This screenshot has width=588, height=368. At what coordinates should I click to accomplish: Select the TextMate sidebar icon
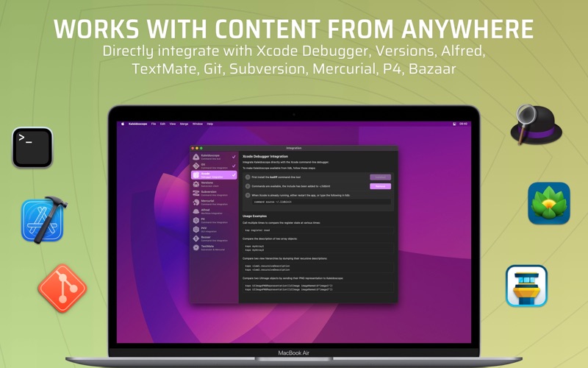tap(196, 247)
